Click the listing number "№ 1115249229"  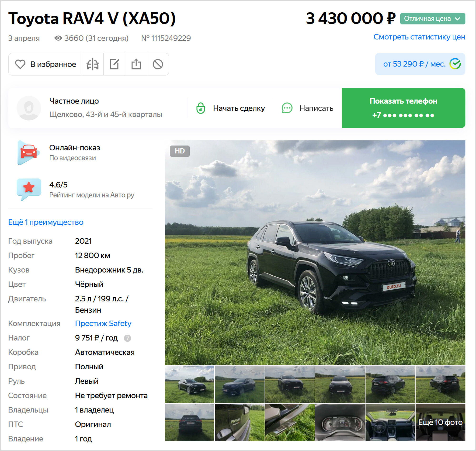166,38
